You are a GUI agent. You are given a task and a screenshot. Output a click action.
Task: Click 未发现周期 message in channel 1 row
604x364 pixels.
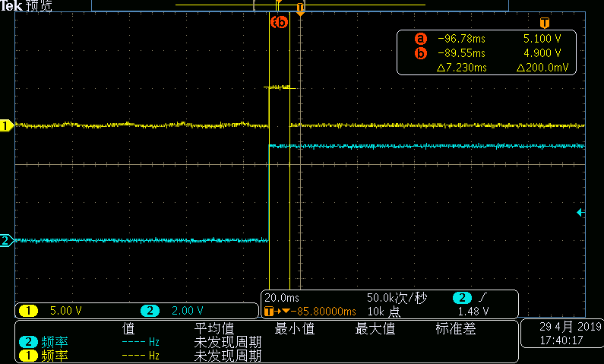[228, 356]
